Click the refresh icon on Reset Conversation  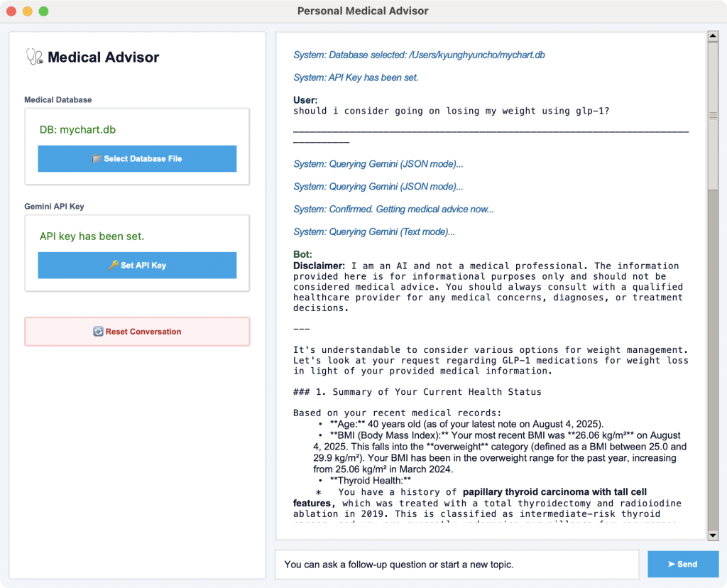point(99,332)
